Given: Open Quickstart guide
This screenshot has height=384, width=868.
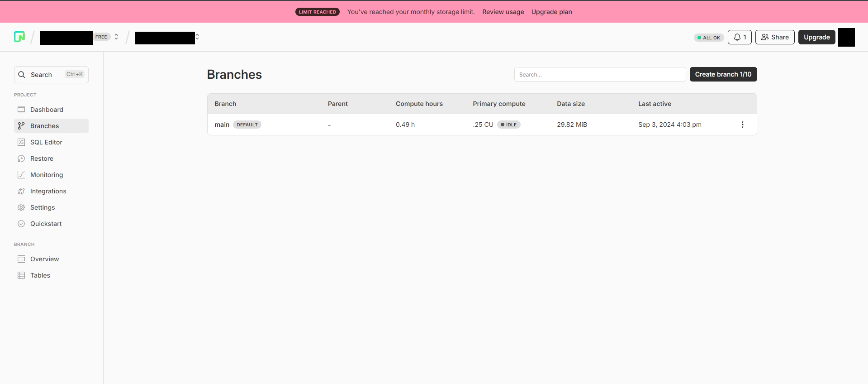Looking at the screenshot, I should 51,224.
